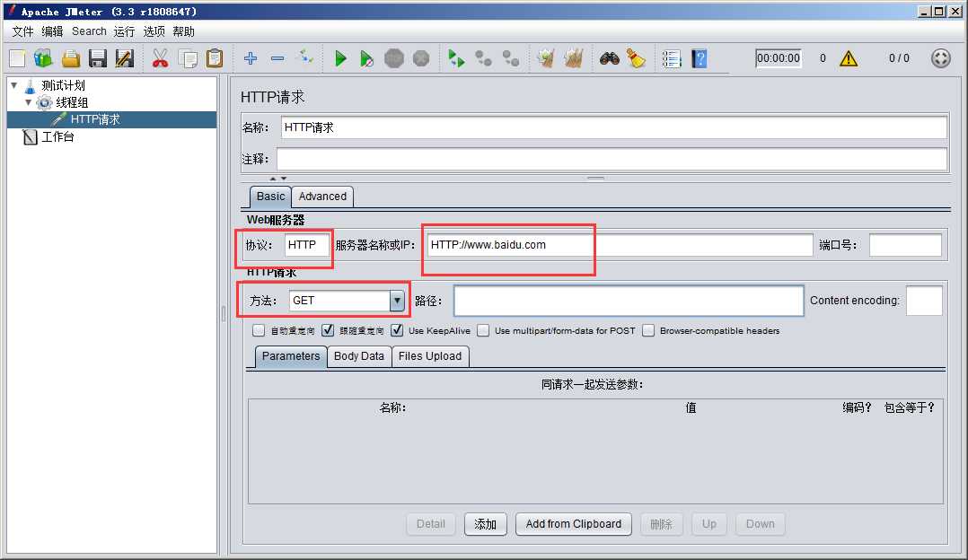The image size is (968, 560).
Task: Collapse the 线程组 tree arrow
Action: pyautogui.click(x=29, y=102)
